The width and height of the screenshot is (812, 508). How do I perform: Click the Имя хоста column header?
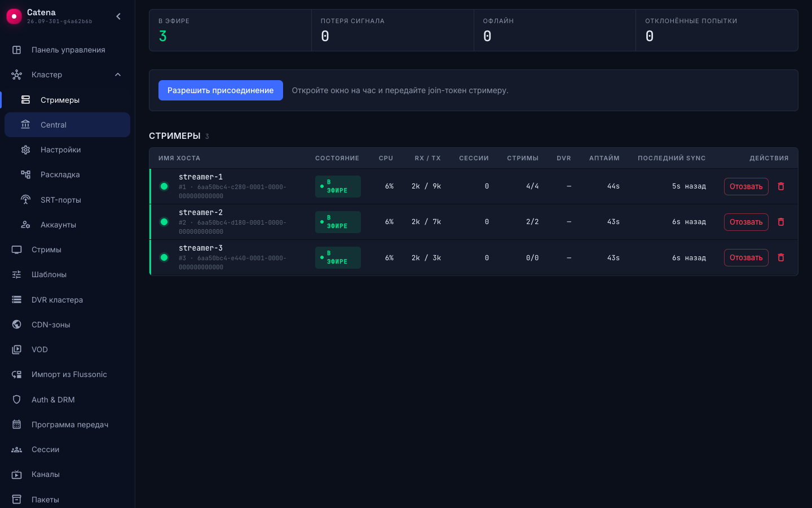179,158
